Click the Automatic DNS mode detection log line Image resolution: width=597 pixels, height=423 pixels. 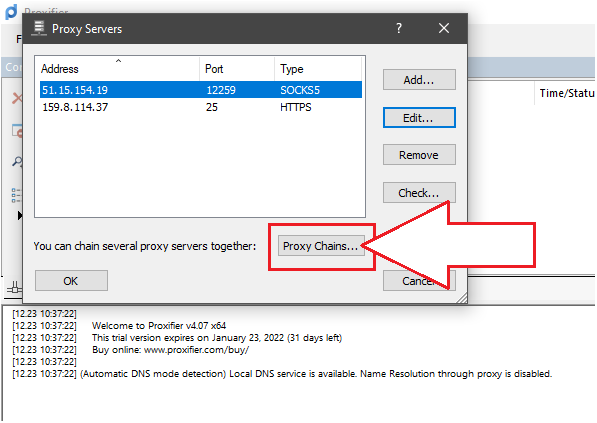(x=316, y=374)
